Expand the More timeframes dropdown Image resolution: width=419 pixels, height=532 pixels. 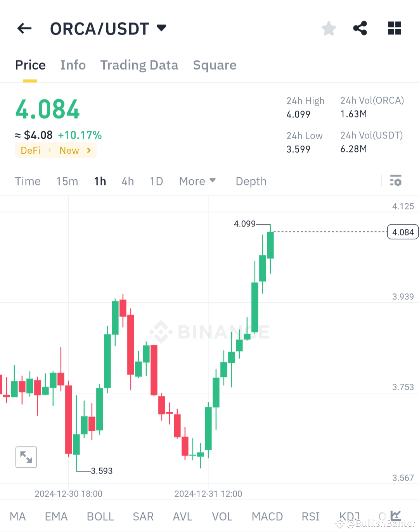197,181
